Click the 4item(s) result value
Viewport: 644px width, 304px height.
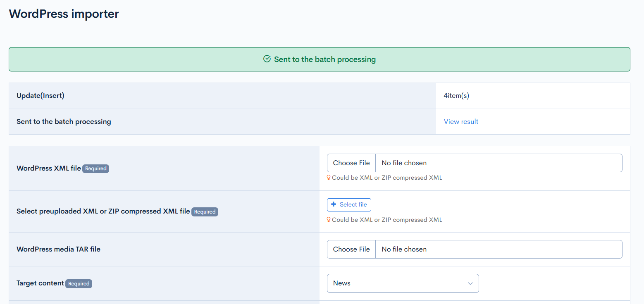pos(456,96)
